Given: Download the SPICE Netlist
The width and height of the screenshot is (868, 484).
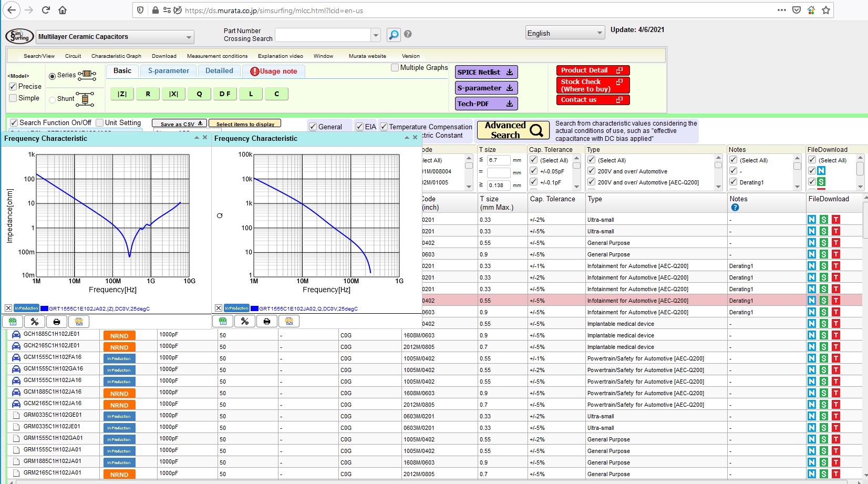Looking at the screenshot, I should coord(486,72).
